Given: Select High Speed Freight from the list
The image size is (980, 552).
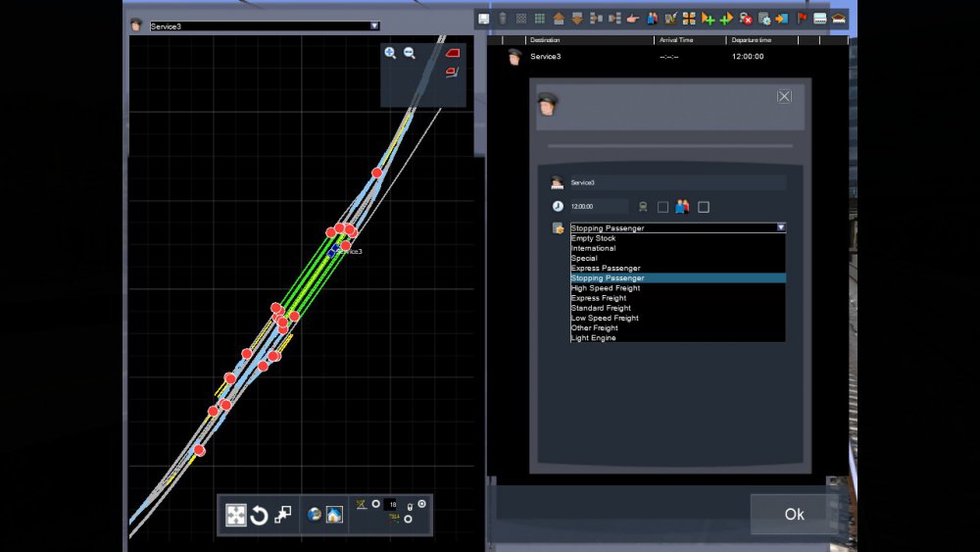Looking at the screenshot, I should coord(606,288).
